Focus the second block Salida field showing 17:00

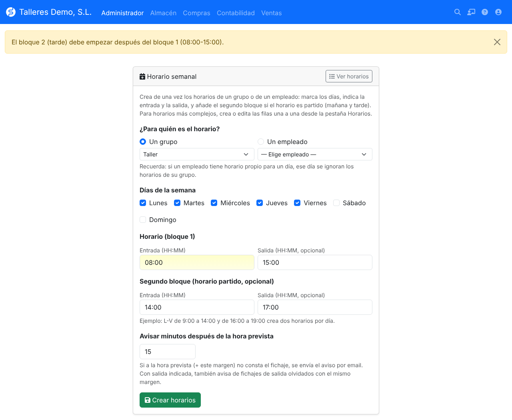(x=315, y=307)
